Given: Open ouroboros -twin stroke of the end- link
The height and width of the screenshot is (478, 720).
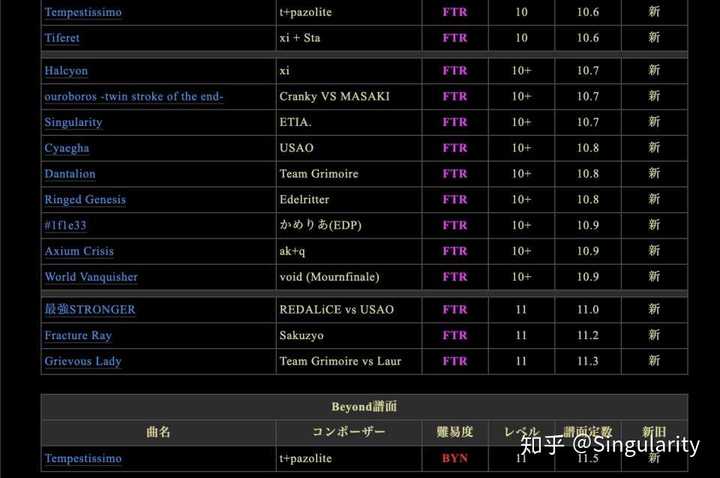Looking at the screenshot, I should 134,96.
